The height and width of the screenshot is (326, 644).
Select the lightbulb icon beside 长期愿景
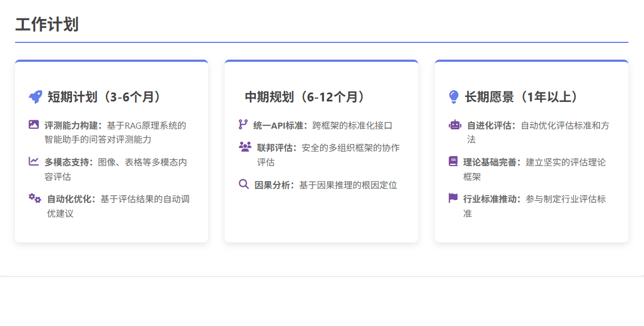454,97
